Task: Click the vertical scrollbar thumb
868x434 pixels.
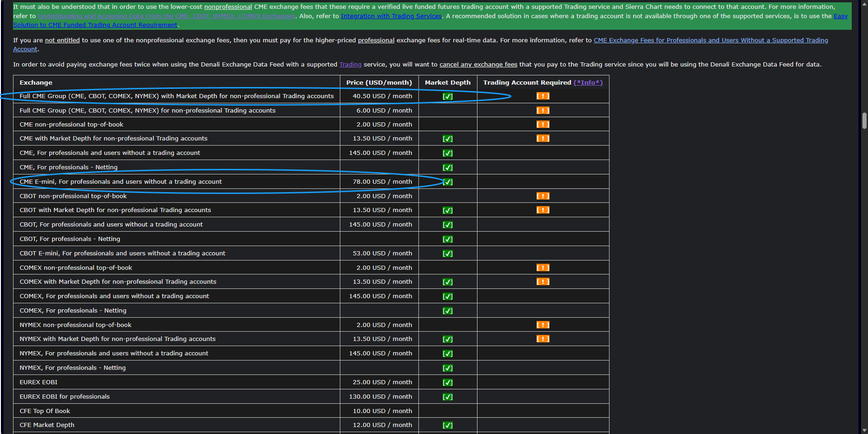Action: (x=864, y=120)
